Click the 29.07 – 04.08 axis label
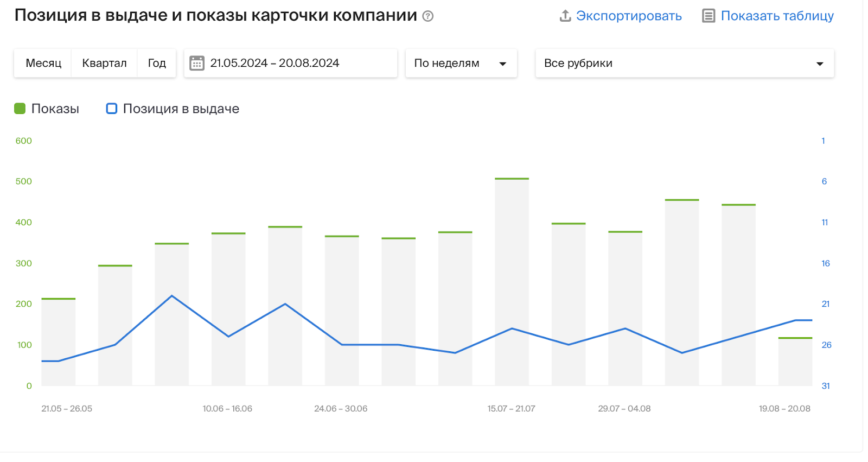The height and width of the screenshot is (462, 868). pos(624,409)
